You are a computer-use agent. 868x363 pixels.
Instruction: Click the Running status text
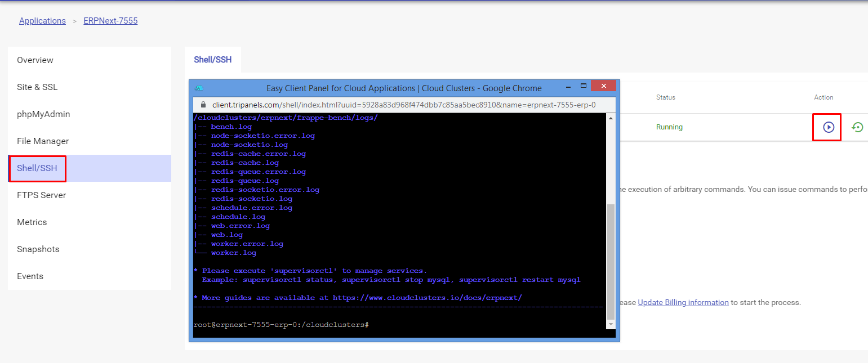pyautogui.click(x=669, y=127)
